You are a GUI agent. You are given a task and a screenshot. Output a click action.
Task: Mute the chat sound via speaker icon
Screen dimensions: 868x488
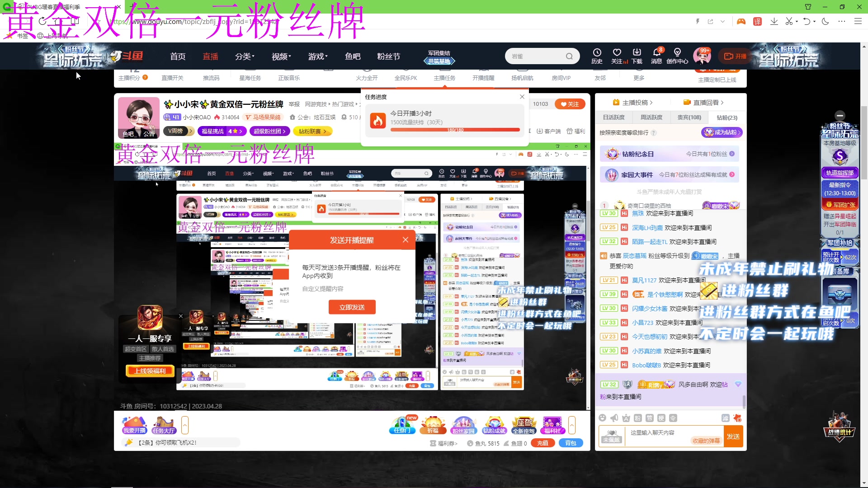pyautogui.click(x=613, y=418)
